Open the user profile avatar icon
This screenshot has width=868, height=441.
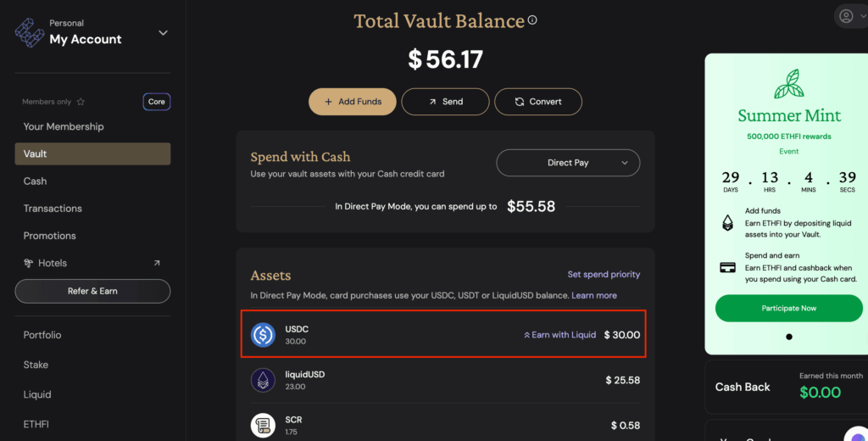[x=846, y=16]
